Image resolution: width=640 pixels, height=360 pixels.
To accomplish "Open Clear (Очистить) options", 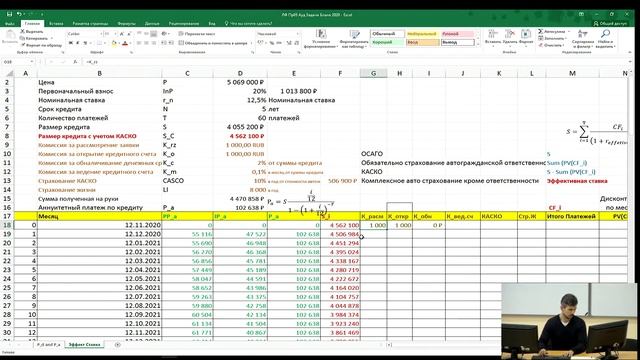I will [551, 45].
